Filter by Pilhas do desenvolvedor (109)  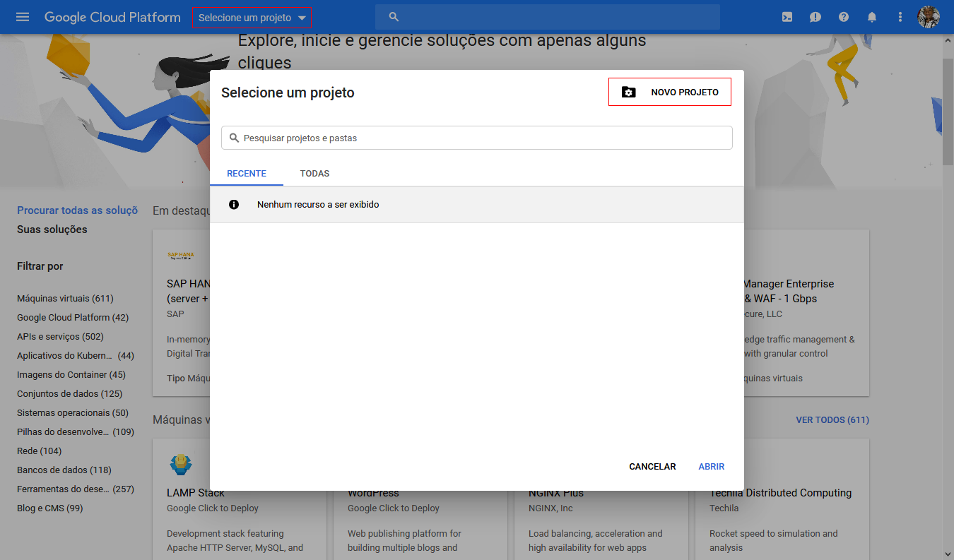point(76,432)
